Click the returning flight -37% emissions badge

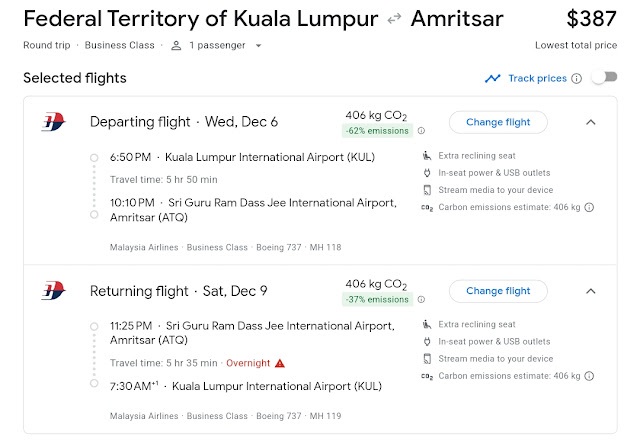(375, 300)
